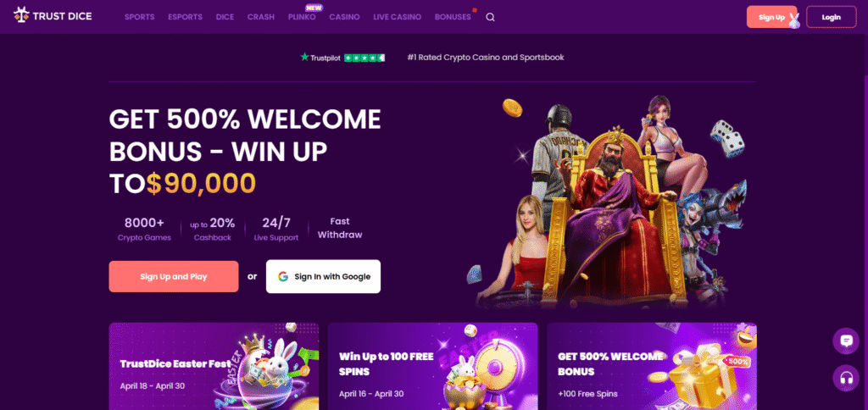Open the Bonuses menu item
This screenshot has height=410, width=868.
pos(453,17)
